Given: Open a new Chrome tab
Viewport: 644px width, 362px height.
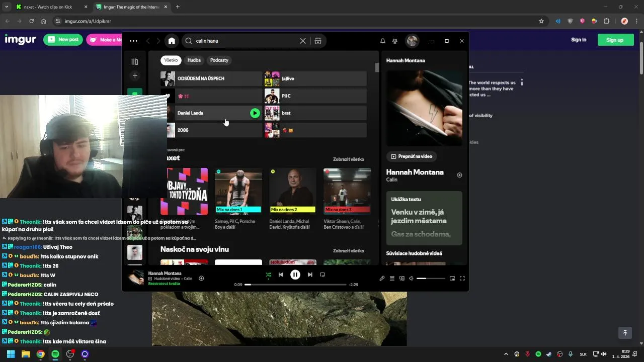Looking at the screenshot, I should [178, 7].
